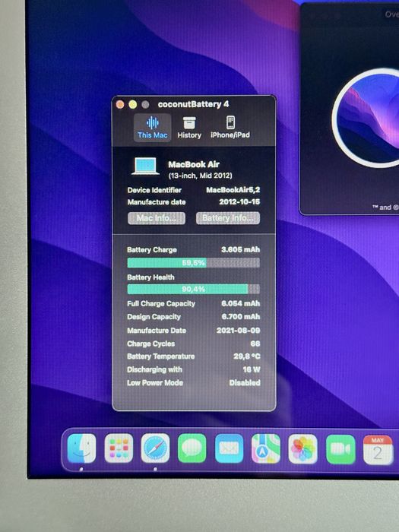399x532 pixels.
Task: Close the coconutBattery window
Action: (120, 105)
